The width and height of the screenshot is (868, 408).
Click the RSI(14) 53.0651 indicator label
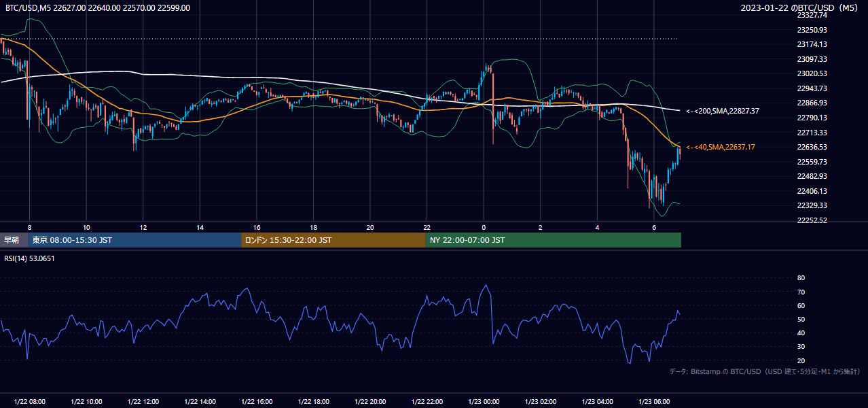coord(29,258)
